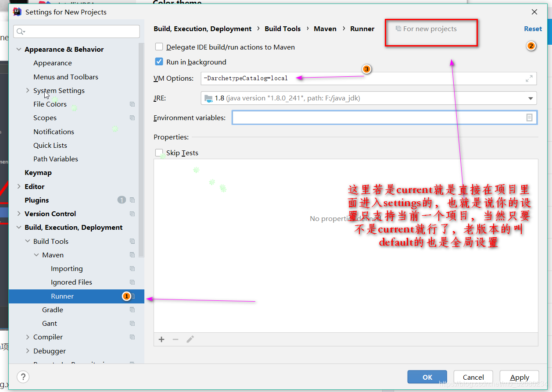
Task: Select Importing under Maven
Action: pyautogui.click(x=67, y=268)
